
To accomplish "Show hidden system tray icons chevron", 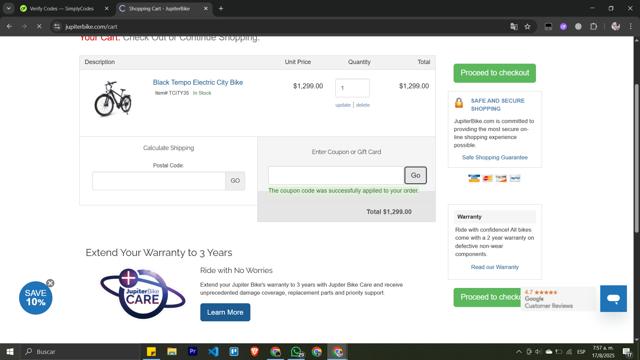I will click(519, 352).
